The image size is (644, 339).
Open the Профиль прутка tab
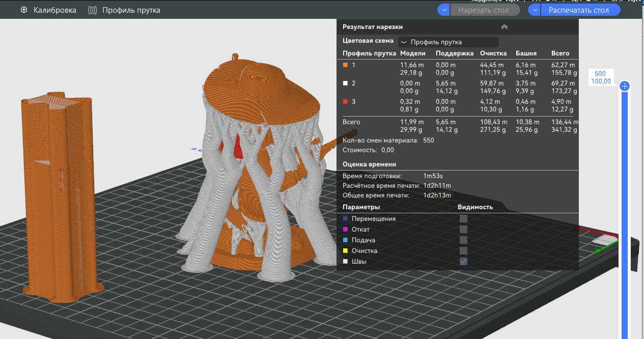point(131,10)
